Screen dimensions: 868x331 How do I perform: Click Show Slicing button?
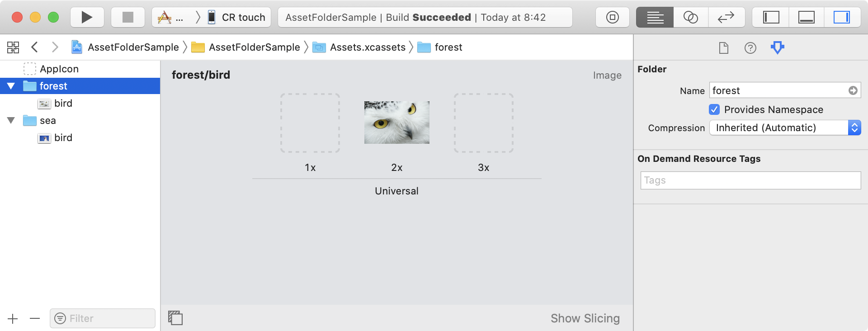[x=585, y=318]
